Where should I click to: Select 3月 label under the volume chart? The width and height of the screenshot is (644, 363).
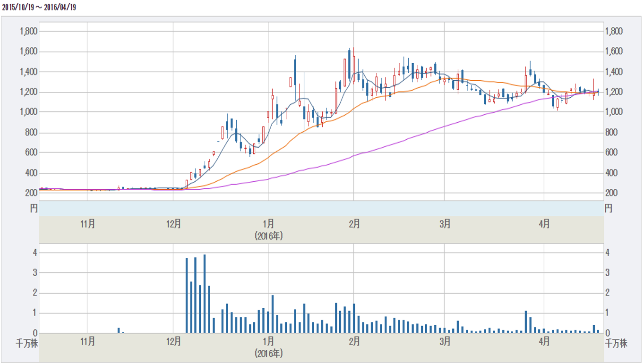coord(445,341)
